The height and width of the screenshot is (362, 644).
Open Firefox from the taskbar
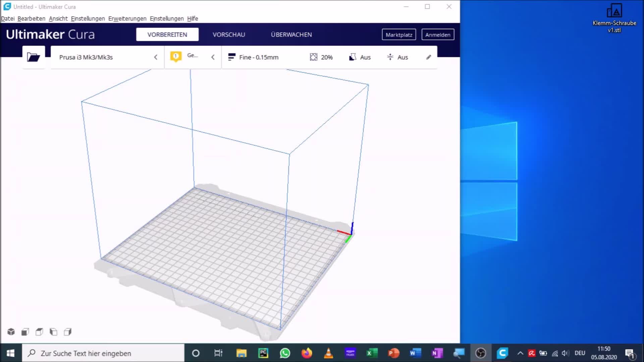(307, 353)
